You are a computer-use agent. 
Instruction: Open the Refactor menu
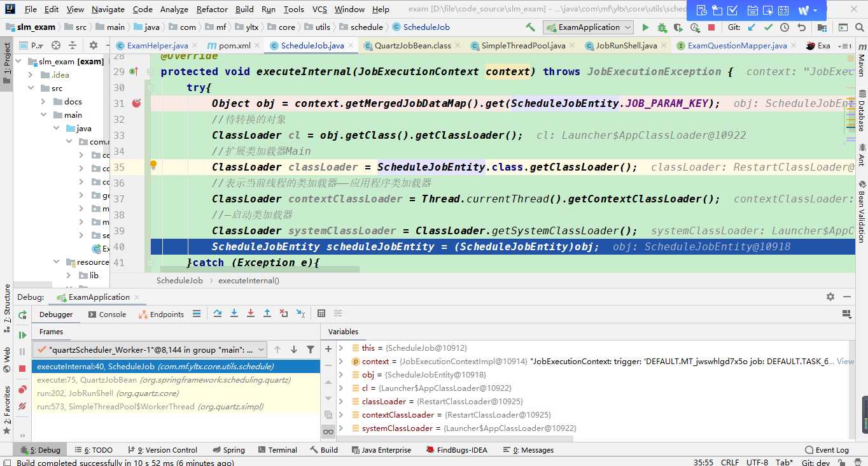tap(212, 9)
